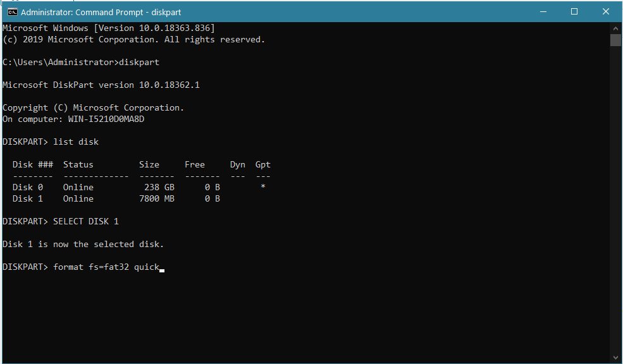Viewport: 623px width, 364px height.
Task: Click the vertical scrollbar thumb
Action: tap(615, 40)
